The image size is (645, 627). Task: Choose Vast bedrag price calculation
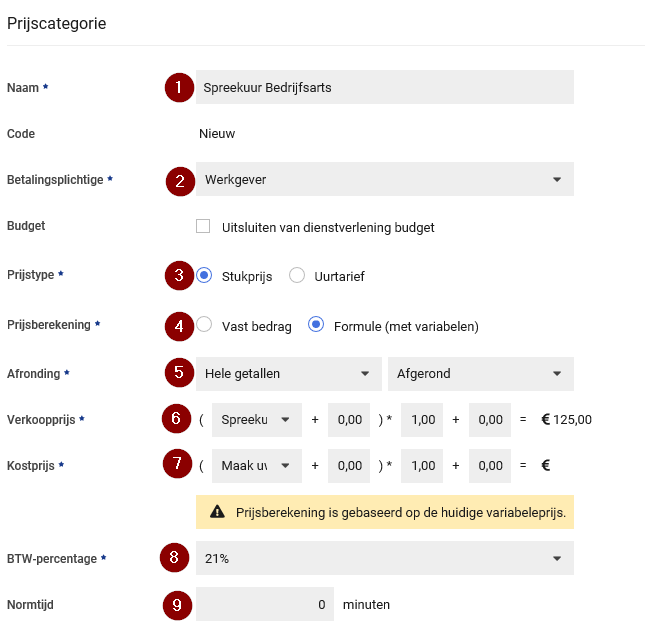pos(204,324)
